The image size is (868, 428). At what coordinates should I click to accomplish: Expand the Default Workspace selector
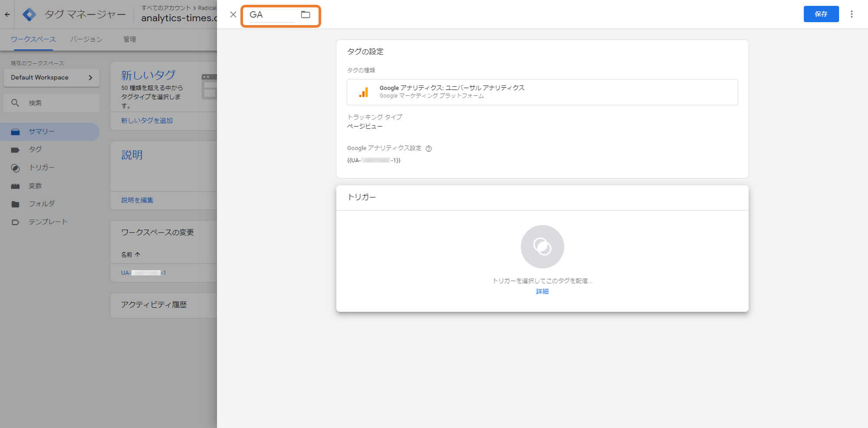(x=51, y=78)
